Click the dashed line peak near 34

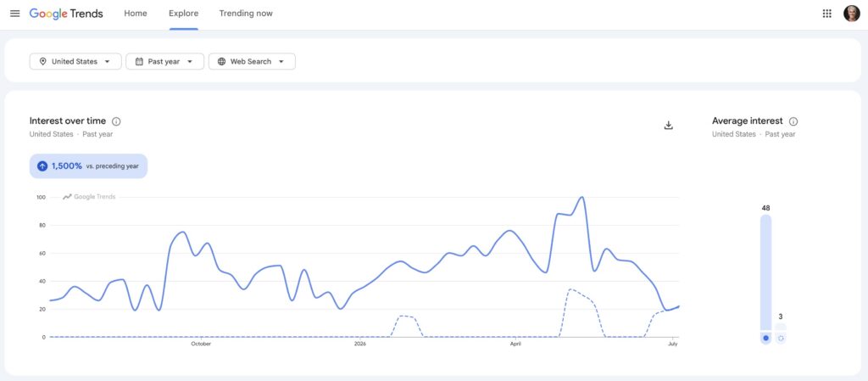point(570,289)
